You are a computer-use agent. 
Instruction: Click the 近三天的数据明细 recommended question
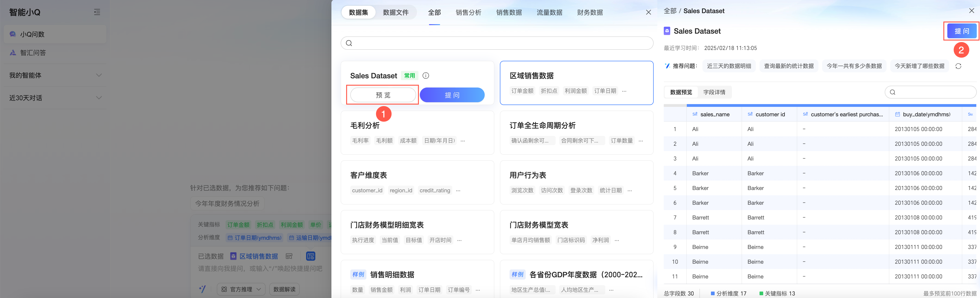728,66
